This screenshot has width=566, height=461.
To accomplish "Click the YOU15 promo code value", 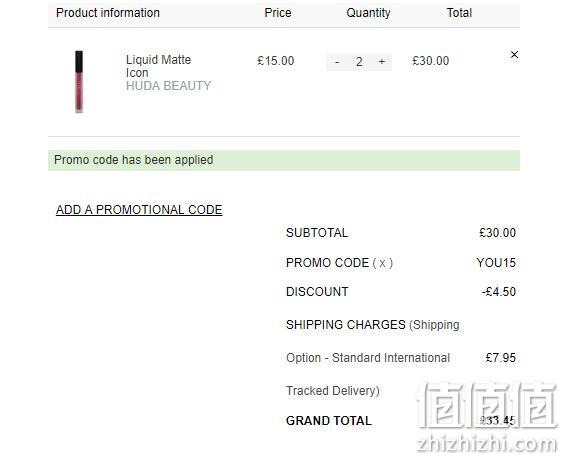I will pos(496,263).
